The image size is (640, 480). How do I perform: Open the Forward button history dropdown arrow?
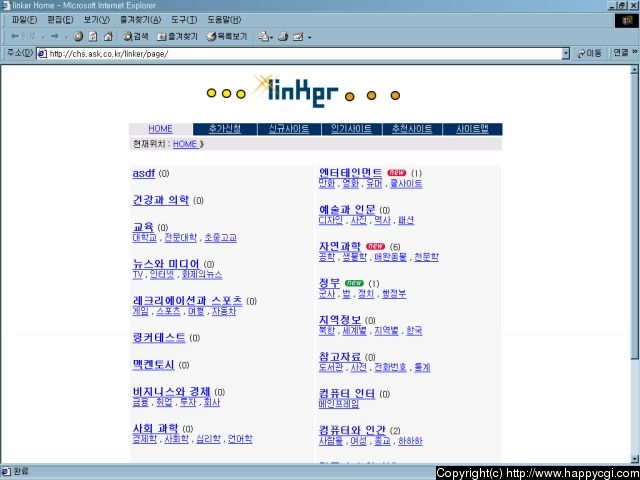click(66, 38)
